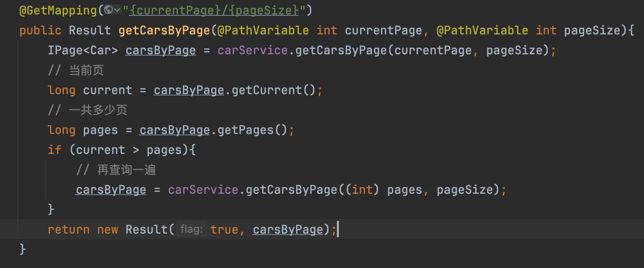
Task: Open the dropdown arrow next to globe icon
Action: pyautogui.click(x=117, y=10)
